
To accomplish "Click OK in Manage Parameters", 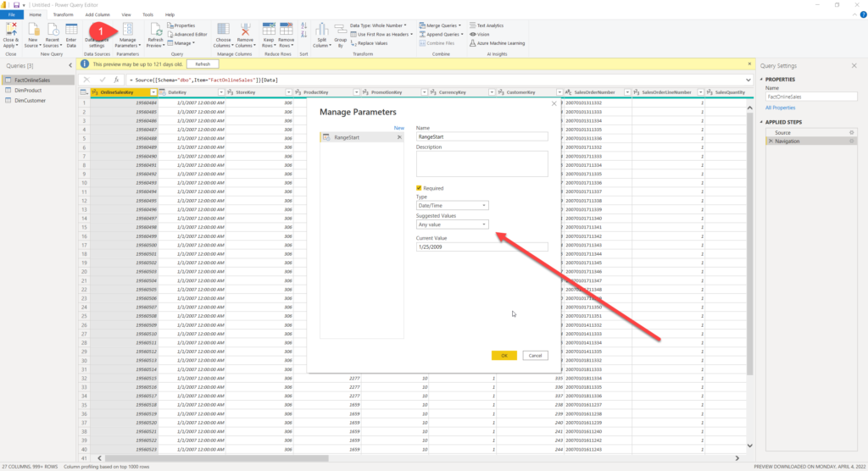I will [x=504, y=356].
